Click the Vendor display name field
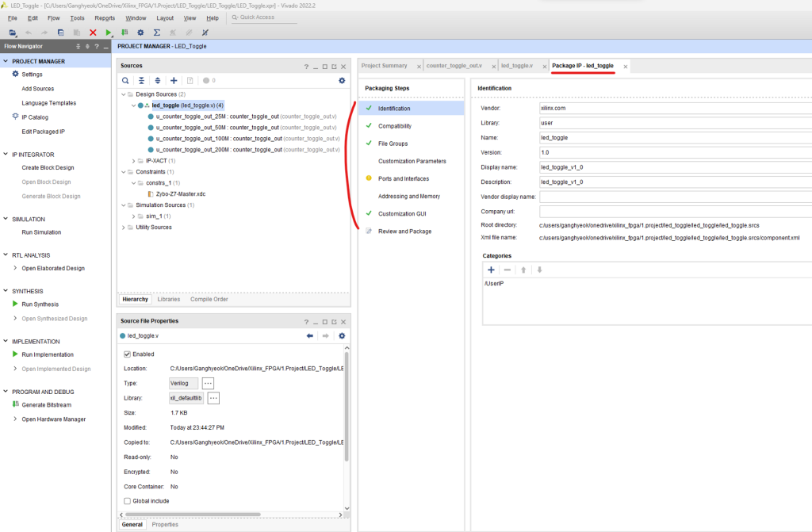 (x=674, y=197)
